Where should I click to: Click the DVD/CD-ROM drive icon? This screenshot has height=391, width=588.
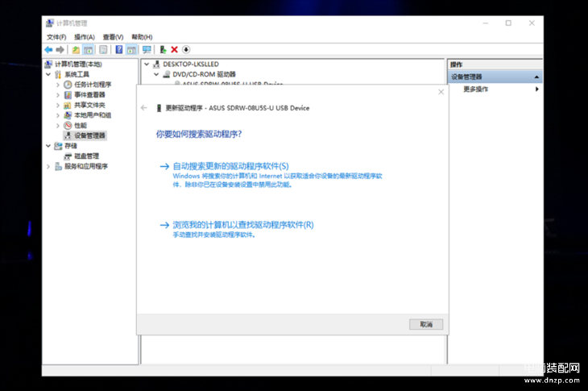click(167, 74)
